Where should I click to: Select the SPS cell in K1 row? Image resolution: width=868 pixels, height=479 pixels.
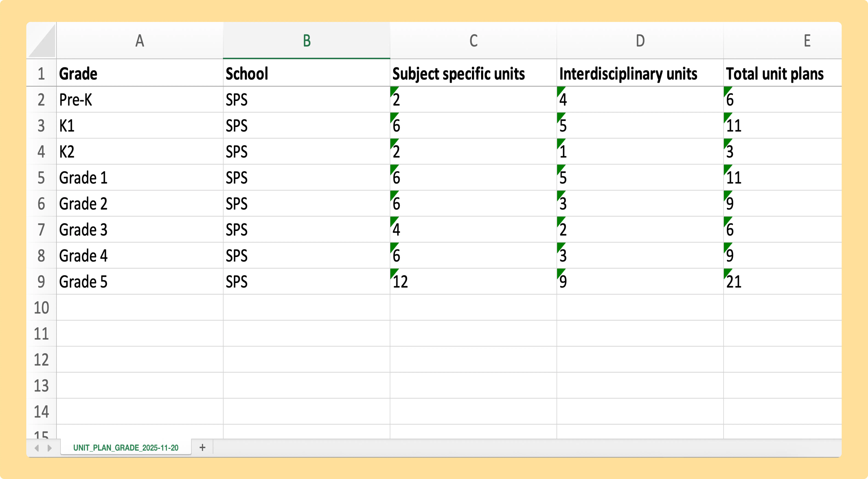tap(307, 125)
